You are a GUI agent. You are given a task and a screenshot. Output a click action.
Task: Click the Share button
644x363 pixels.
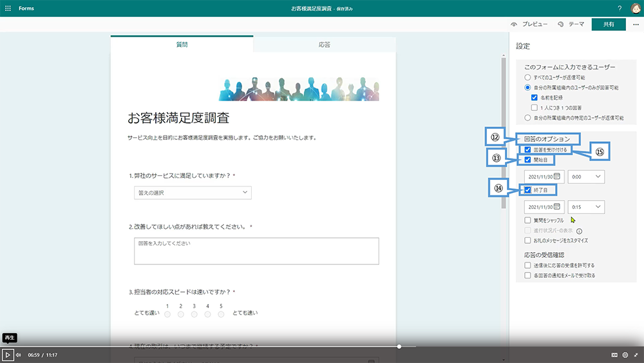pyautogui.click(x=609, y=25)
